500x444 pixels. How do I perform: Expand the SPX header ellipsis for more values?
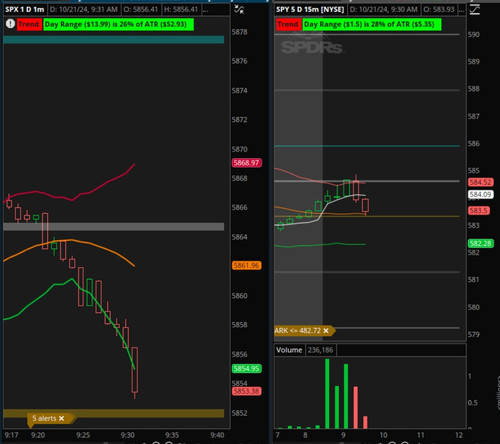tap(206, 10)
